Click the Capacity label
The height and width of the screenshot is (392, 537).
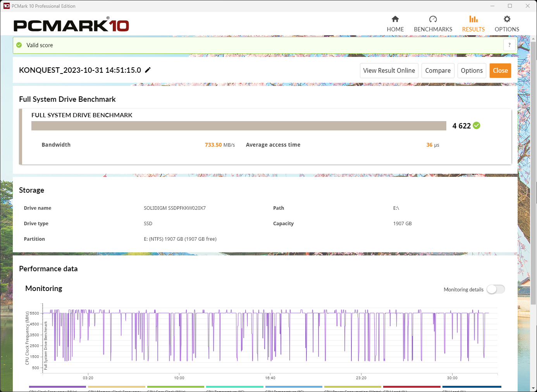point(283,223)
